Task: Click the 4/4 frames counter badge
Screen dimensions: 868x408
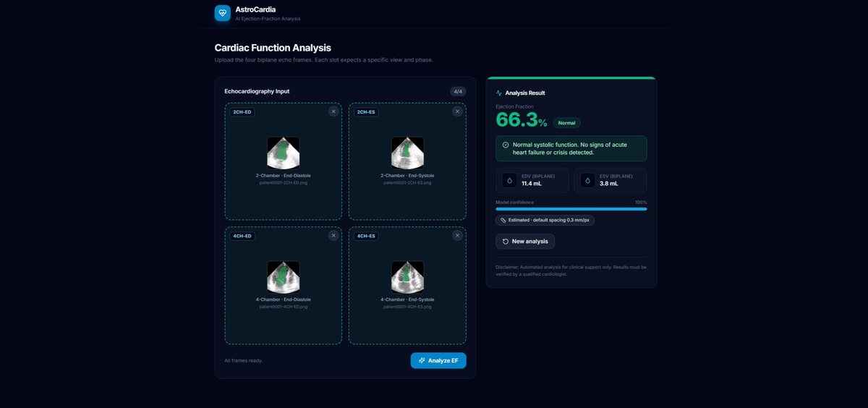Action: tap(458, 92)
